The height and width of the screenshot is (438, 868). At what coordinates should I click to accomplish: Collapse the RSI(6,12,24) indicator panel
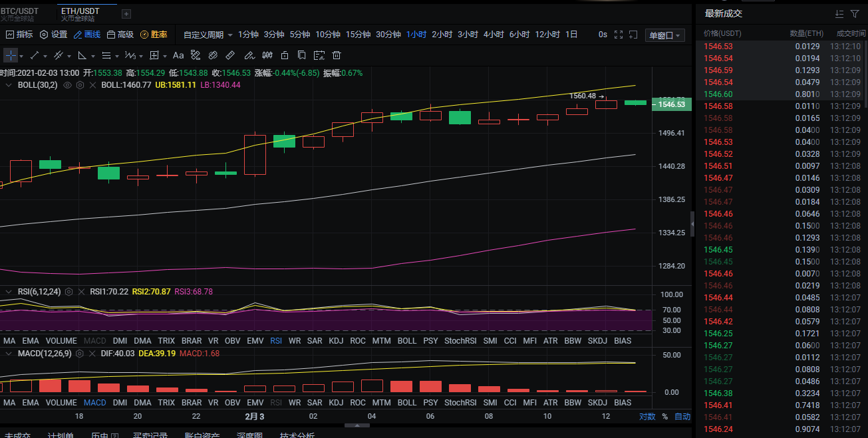[x=8, y=292]
